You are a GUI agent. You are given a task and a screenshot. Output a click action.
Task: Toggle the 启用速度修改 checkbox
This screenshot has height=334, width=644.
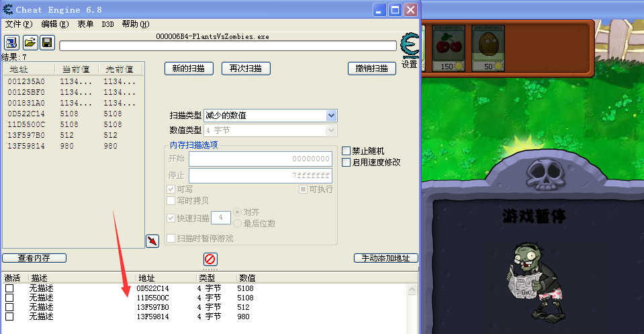click(347, 162)
